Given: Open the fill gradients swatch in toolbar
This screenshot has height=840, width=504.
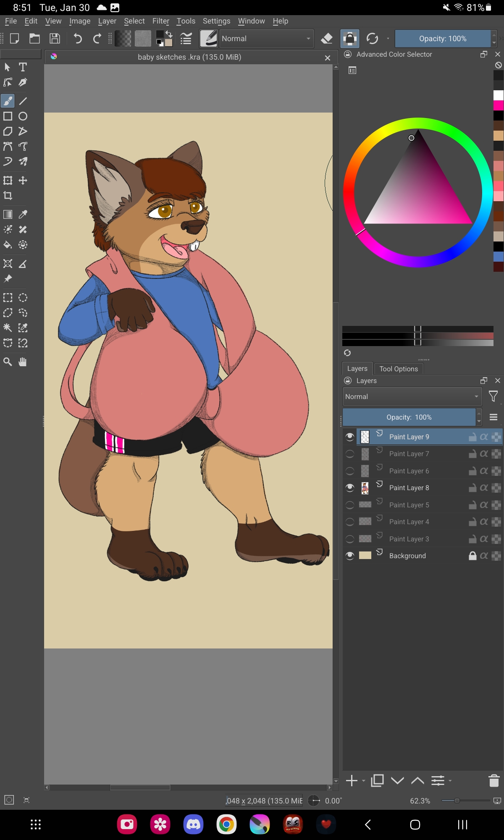Looking at the screenshot, I should (123, 39).
